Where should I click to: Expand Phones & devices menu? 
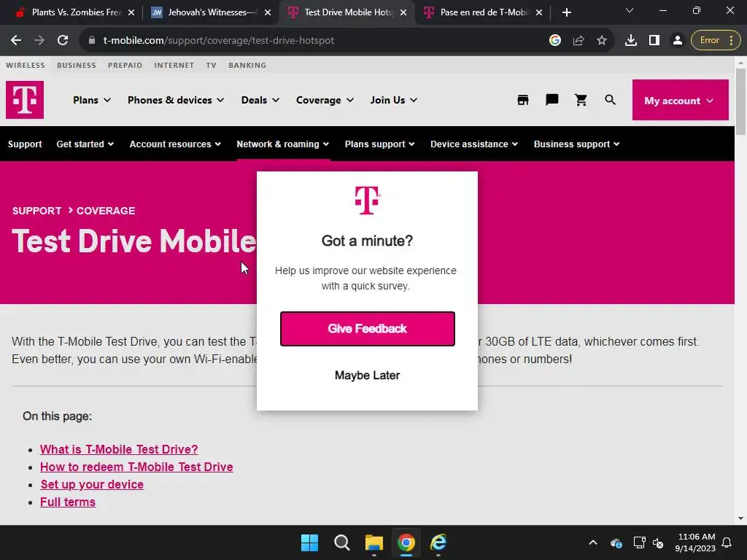click(175, 100)
